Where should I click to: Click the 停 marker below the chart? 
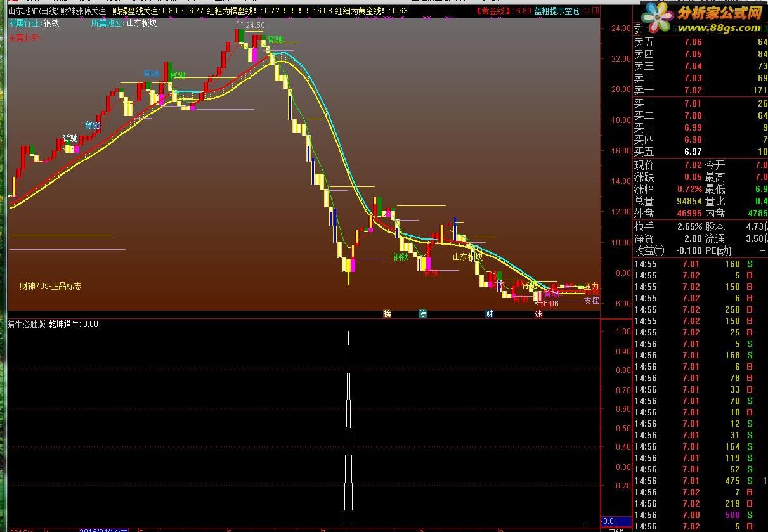423,314
